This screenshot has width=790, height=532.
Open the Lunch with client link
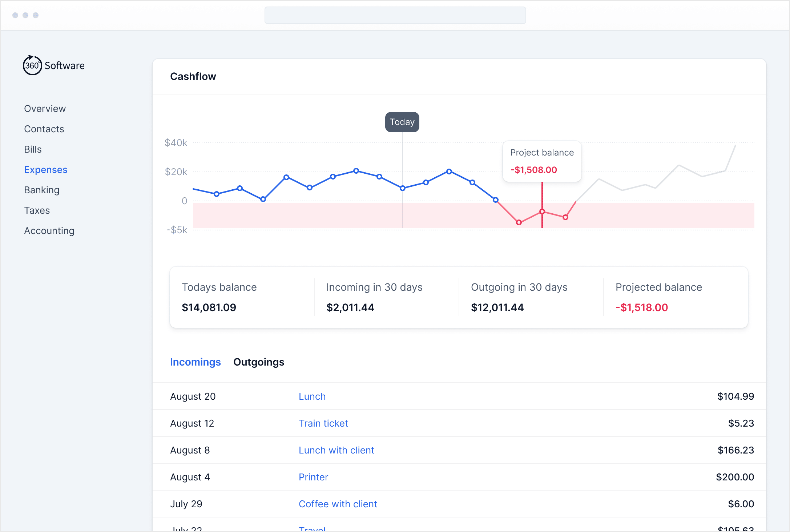click(336, 450)
